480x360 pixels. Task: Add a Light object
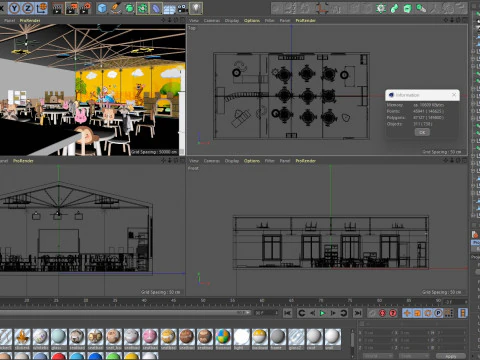[196, 8]
